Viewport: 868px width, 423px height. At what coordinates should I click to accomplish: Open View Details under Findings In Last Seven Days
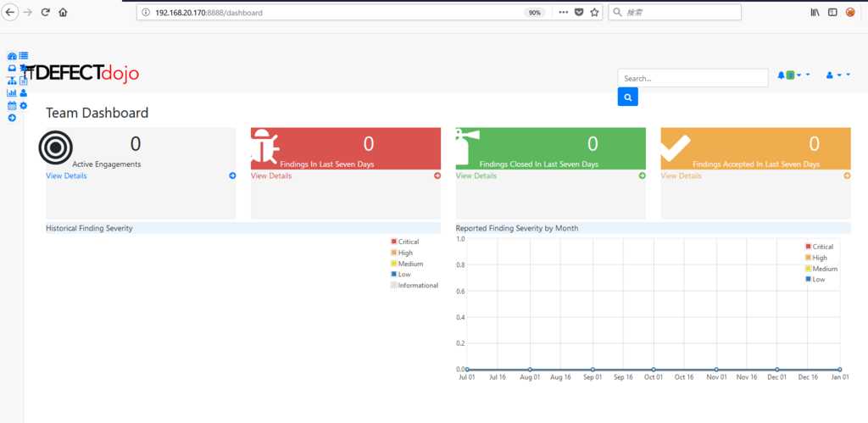271,175
